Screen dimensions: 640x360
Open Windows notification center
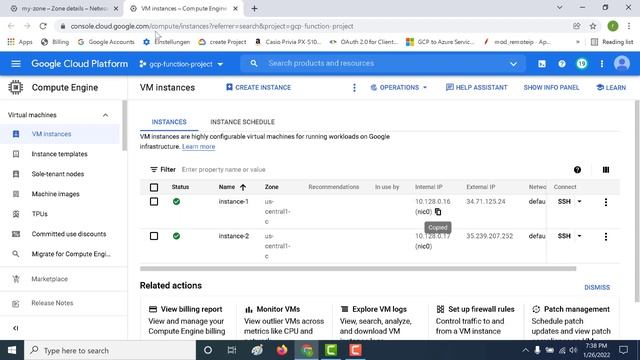click(623, 350)
